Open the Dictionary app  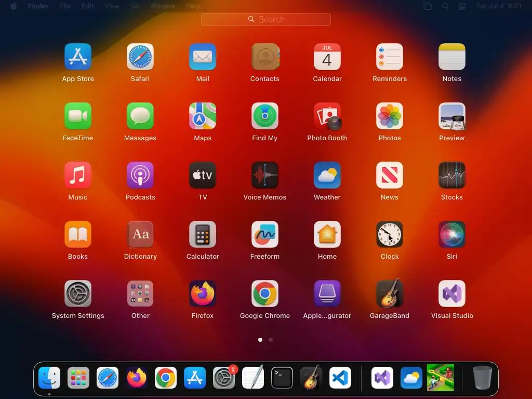tap(140, 234)
